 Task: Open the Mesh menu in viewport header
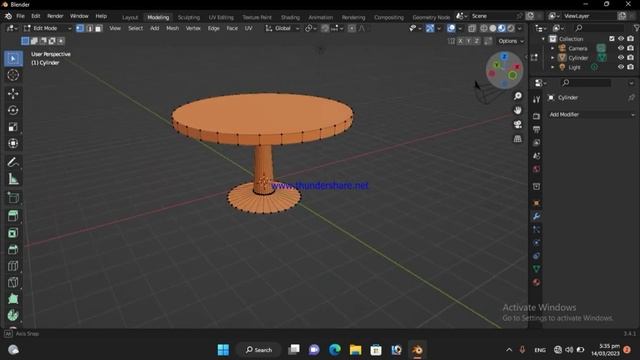pyautogui.click(x=172, y=28)
